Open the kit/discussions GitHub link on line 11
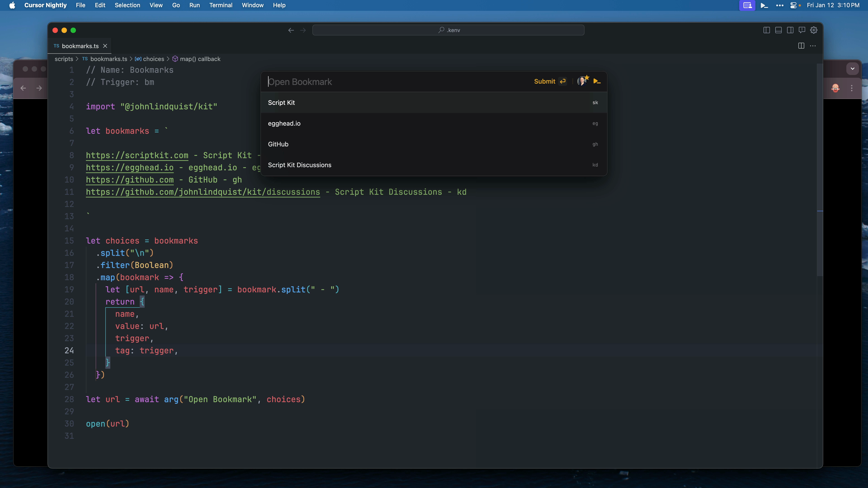Screen dimensions: 868x488 (x=203, y=192)
